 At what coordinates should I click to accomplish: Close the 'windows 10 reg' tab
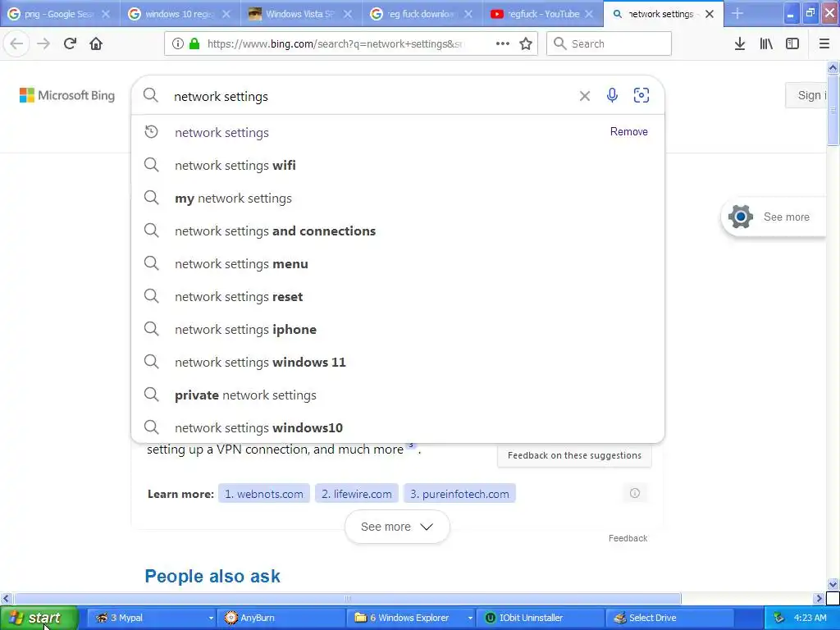pyautogui.click(x=226, y=14)
